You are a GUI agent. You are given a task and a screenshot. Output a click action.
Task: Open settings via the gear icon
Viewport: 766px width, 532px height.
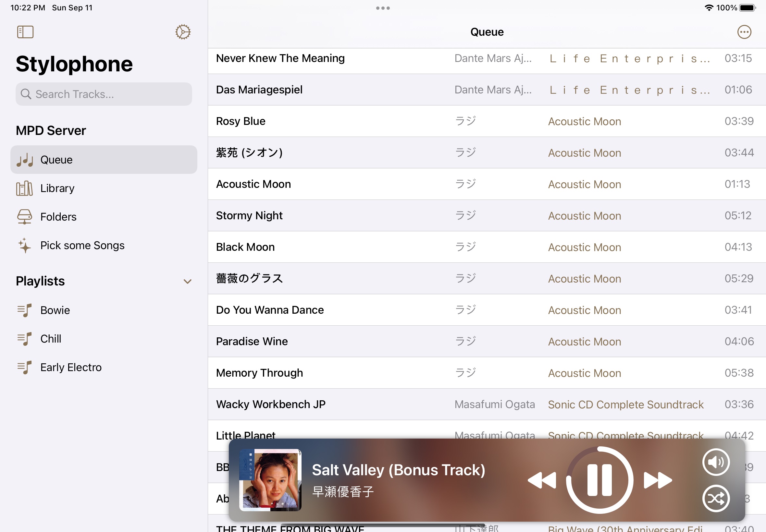183,32
